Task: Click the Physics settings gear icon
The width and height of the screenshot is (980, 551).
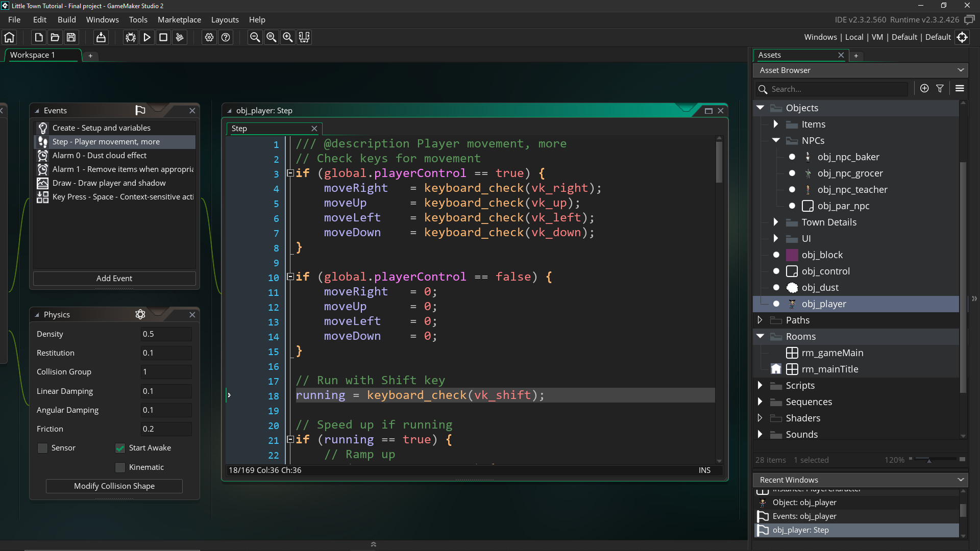Action: tap(140, 314)
